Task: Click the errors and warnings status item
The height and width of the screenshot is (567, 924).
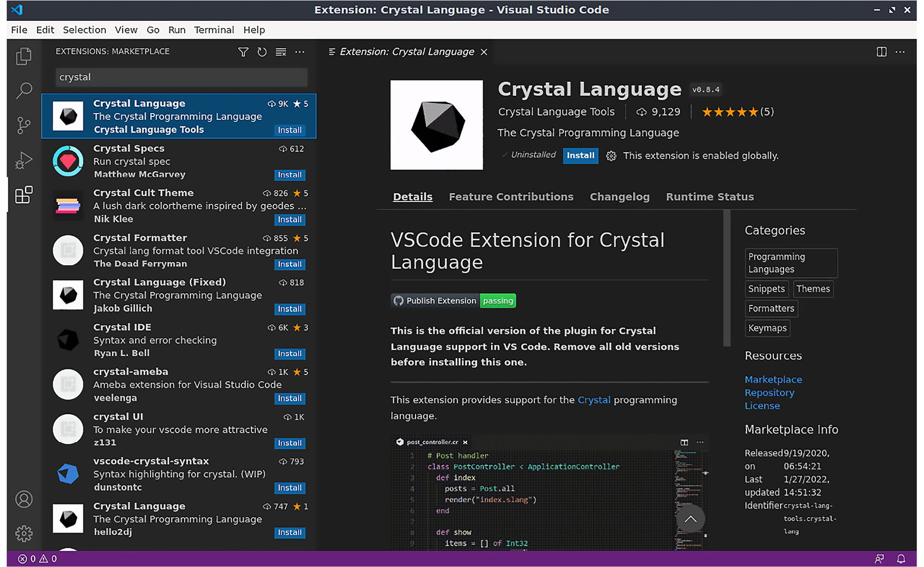Action: coord(38,559)
